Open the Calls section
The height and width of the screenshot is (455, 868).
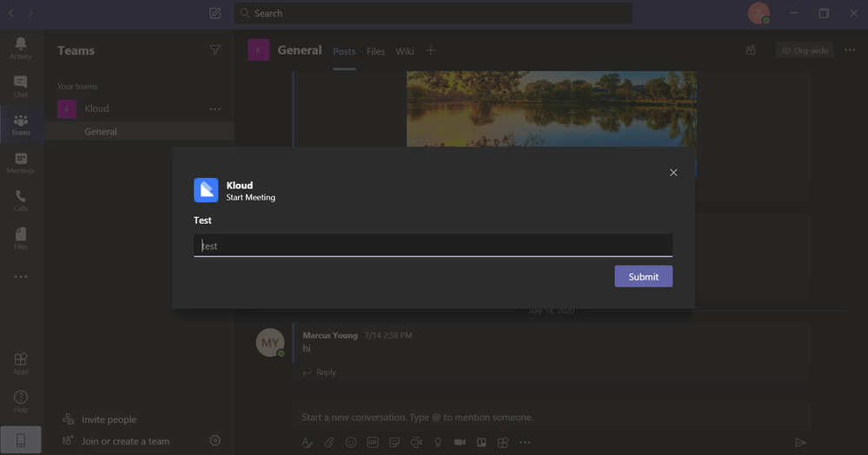click(x=21, y=201)
